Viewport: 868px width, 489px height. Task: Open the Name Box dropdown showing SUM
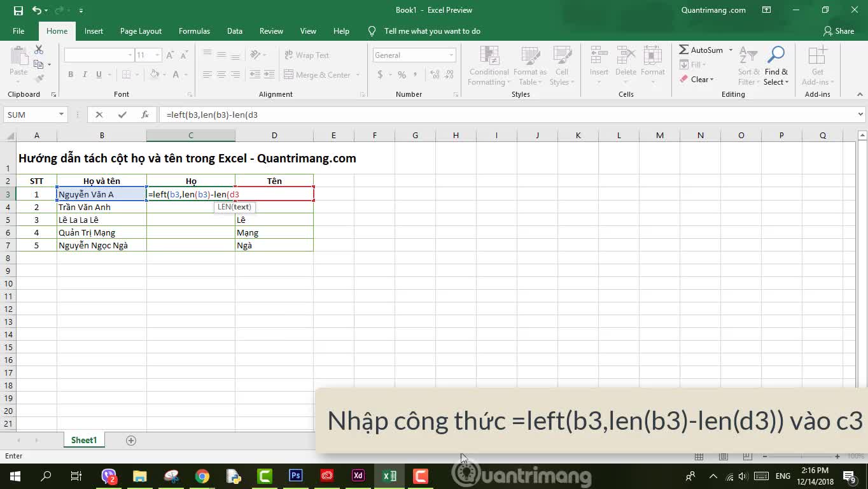[x=61, y=115]
